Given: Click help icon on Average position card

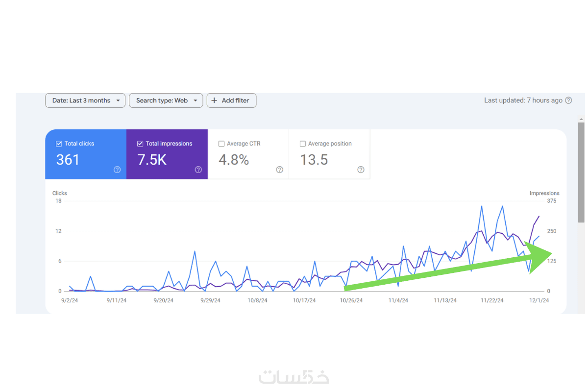Looking at the screenshot, I should 361,170.
